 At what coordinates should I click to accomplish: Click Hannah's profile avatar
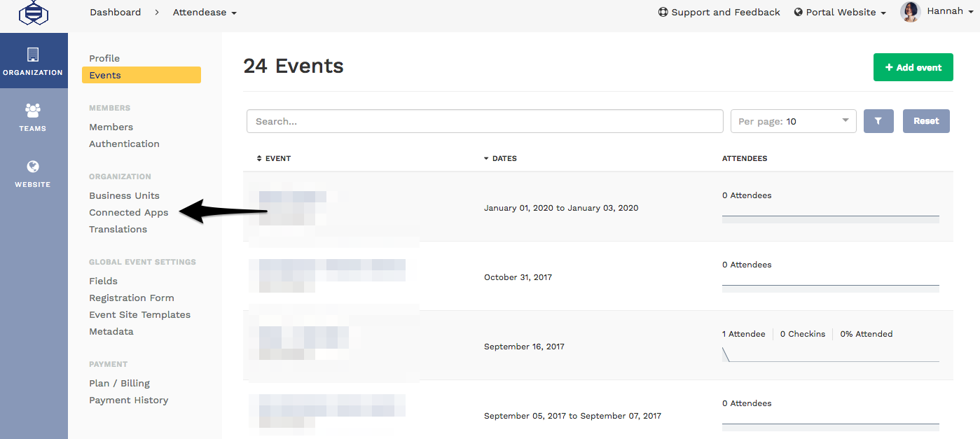tap(910, 11)
